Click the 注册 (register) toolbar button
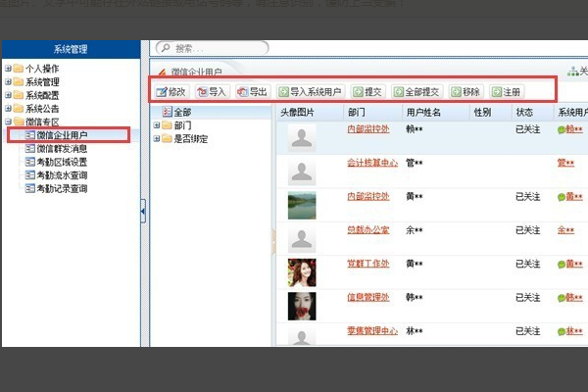Image resolution: width=588 pixels, height=392 pixels. [507, 92]
